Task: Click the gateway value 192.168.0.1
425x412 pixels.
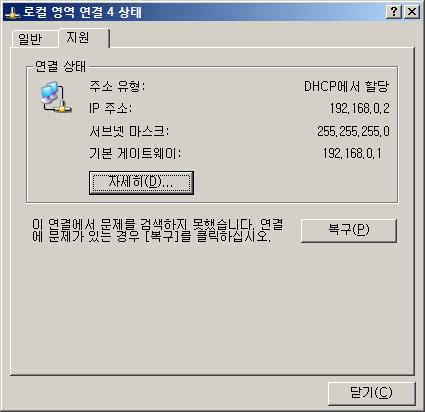Action: pos(352,153)
